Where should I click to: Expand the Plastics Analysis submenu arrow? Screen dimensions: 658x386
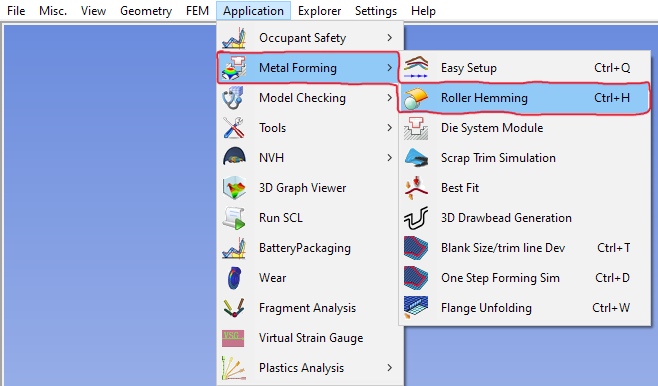pos(390,368)
